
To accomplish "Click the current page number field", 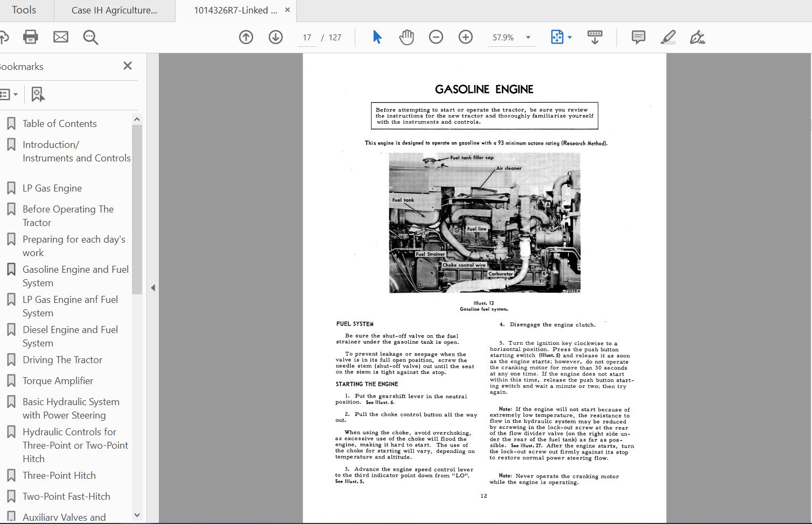I will tap(307, 38).
